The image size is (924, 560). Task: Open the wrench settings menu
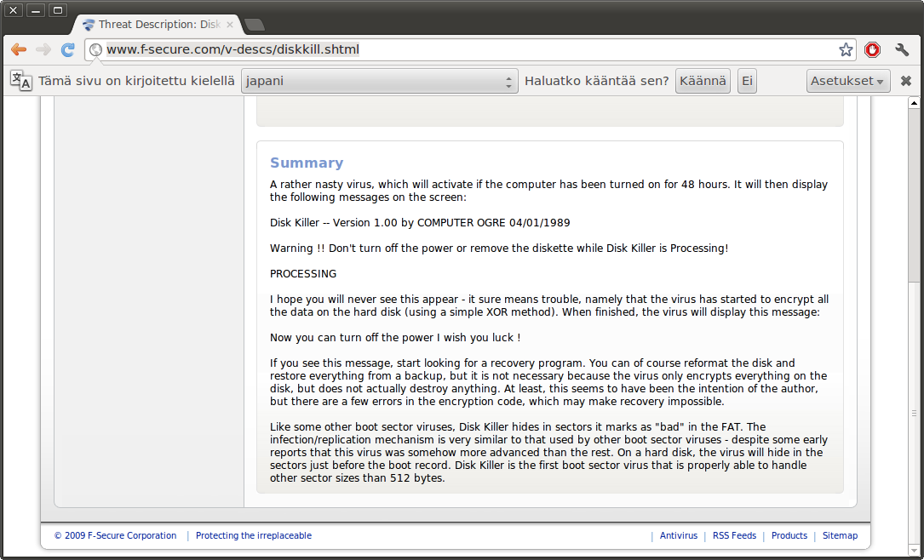[x=902, y=49]
